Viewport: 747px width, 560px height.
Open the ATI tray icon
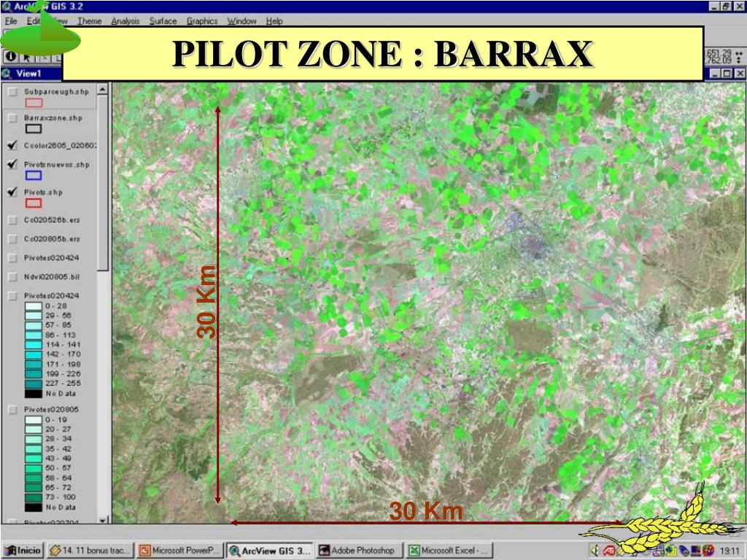pos(609,551)
